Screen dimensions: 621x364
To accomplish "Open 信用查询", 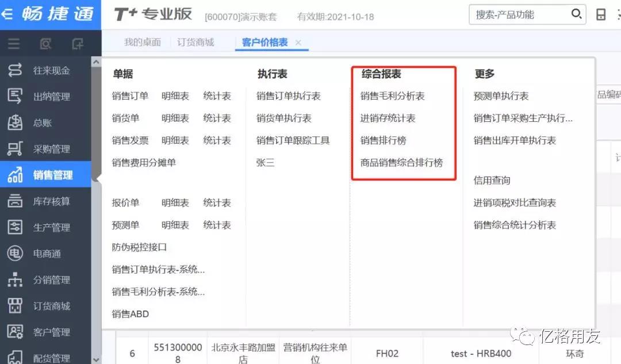I will click(x=492, y=180).
